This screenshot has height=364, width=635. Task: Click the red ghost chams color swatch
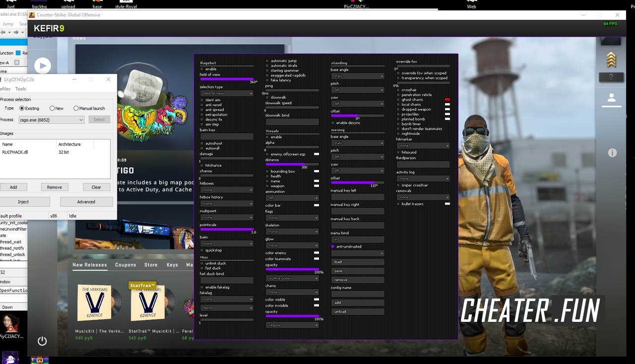click(x=447, y=100)
